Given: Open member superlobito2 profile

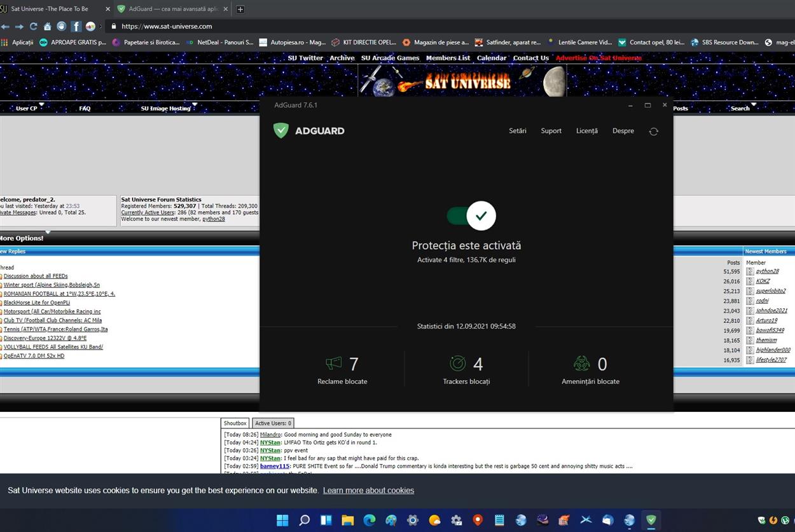Looking at the screenshot, I should (x=771, y=290).
